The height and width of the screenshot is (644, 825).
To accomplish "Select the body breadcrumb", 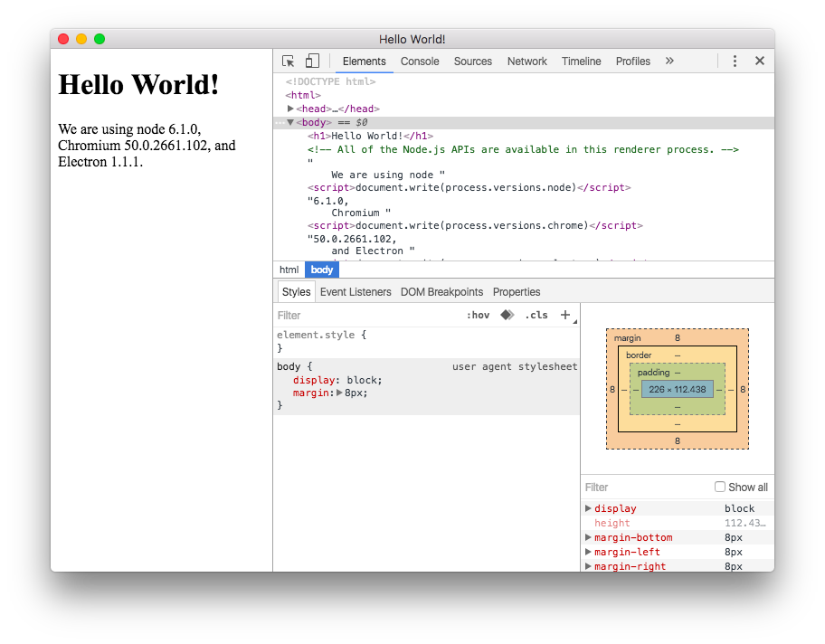I will (321, 270).
